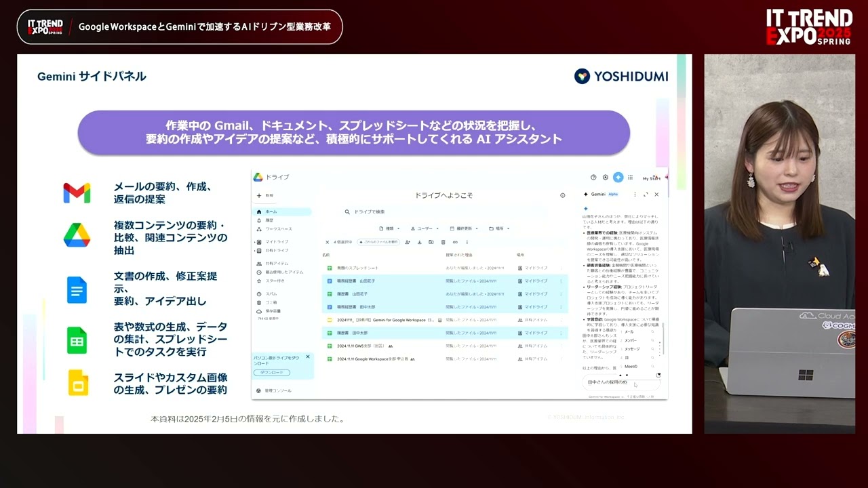The width and height of the screenshot is (868, 488).
Task: Clear the selection with the X beside 4 個選択中
Action: point(328,242)
